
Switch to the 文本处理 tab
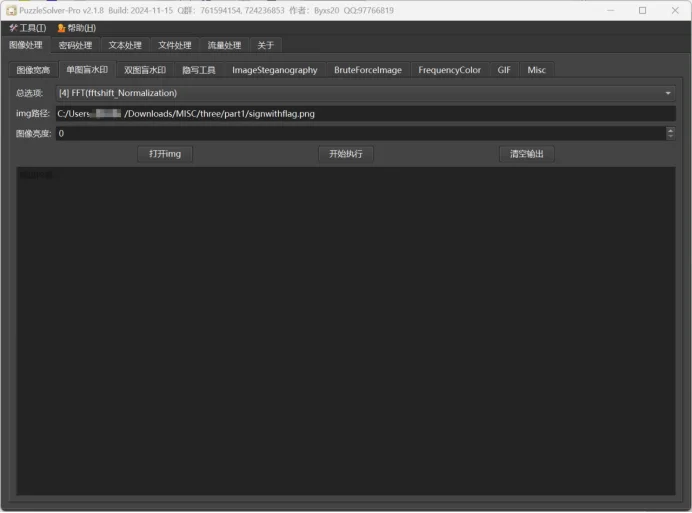coord(125,45)
